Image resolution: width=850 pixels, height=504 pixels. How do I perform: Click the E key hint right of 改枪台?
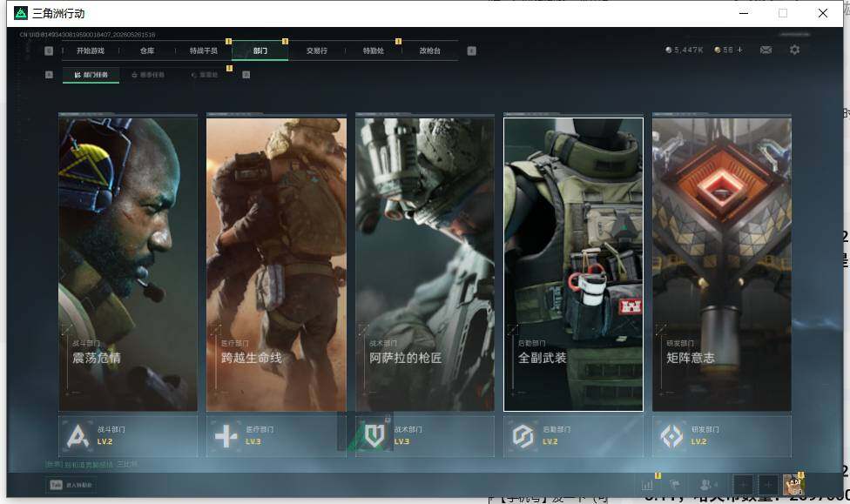click(472, 50)
